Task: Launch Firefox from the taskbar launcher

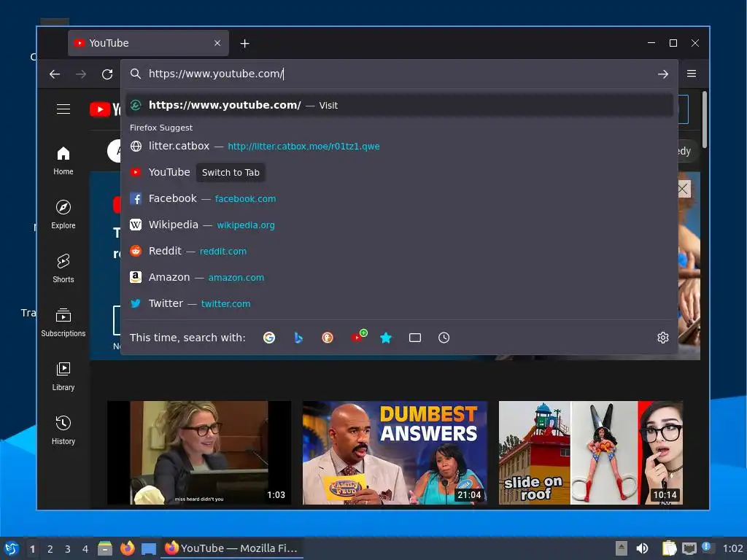Action: (127, 548)
